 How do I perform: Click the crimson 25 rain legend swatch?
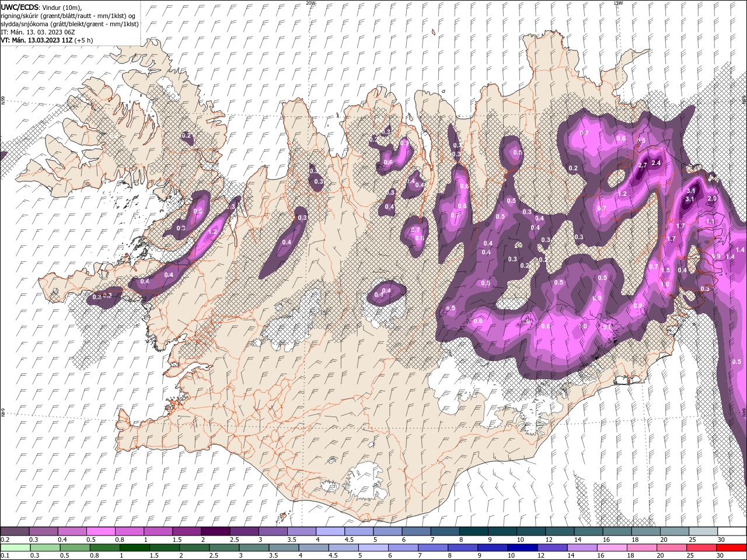tap(701, 548)
